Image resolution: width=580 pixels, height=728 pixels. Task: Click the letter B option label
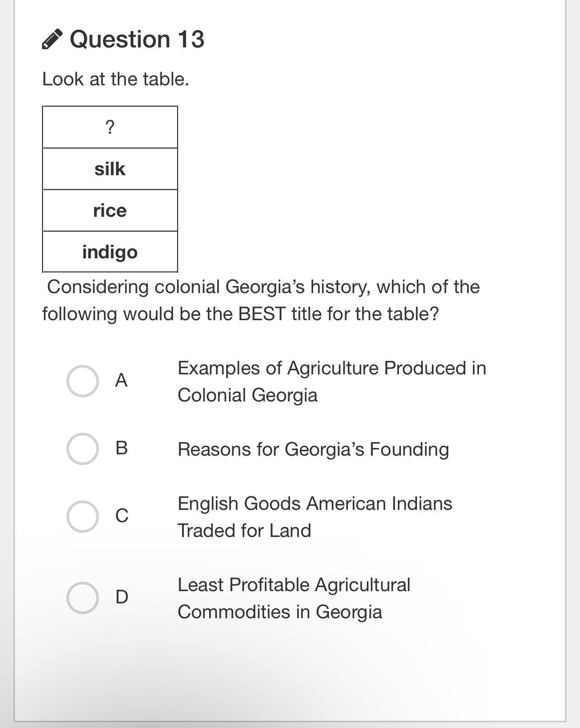point(122,448)
